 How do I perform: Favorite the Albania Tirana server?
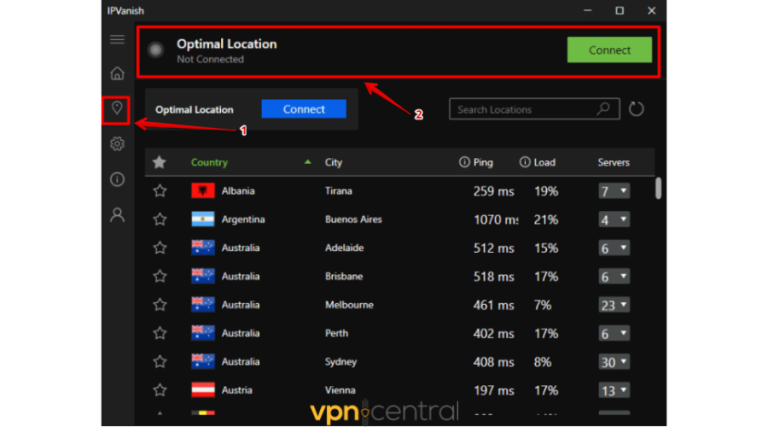coord(160,190)
